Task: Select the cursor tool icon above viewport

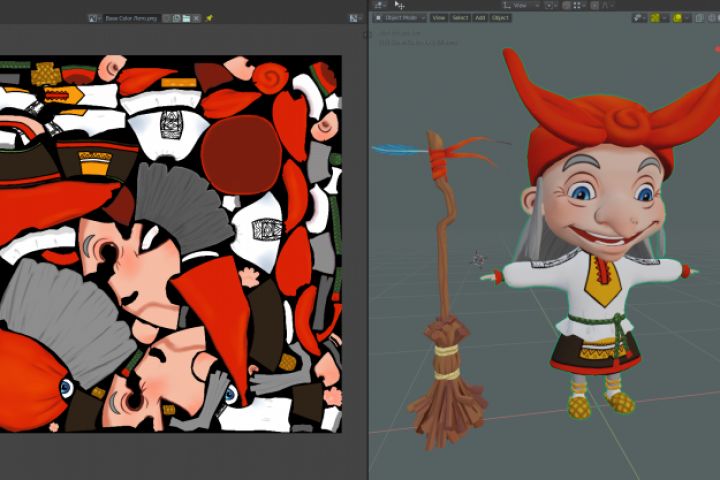Action: [399, 6]
